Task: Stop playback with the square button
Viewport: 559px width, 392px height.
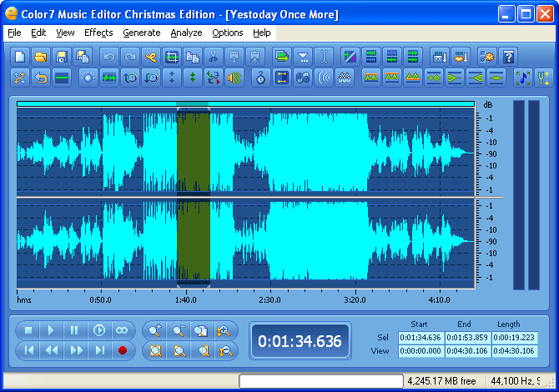Action: click(28, 331)
